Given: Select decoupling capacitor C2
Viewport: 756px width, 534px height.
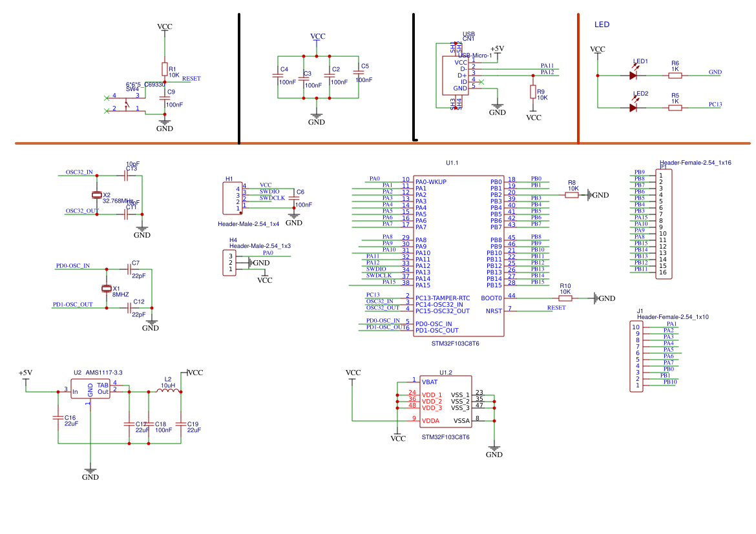Looking at the screenshot, I should coord(330,76).
